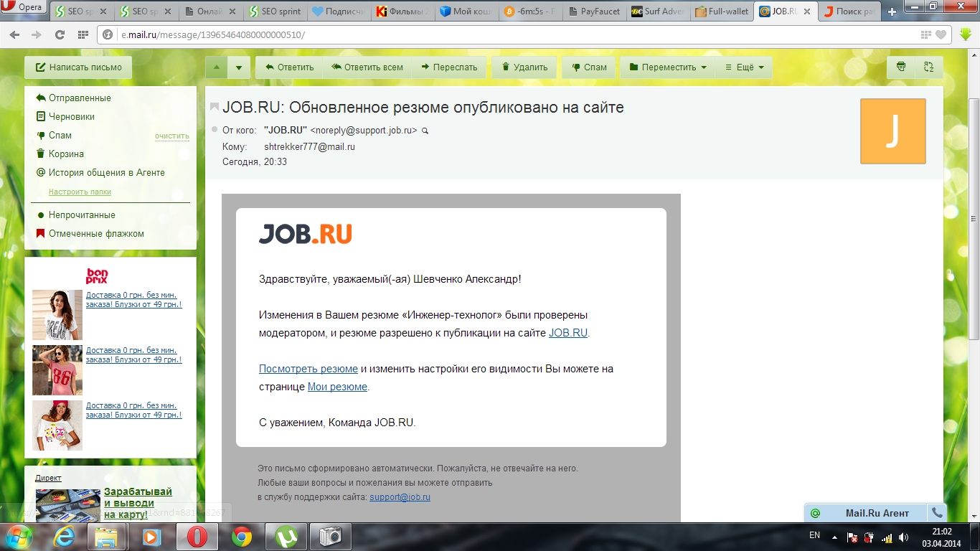Screen dimensions: 980x551
Task: Switch to the SEO sprint tab
Action: coord(275,11)
